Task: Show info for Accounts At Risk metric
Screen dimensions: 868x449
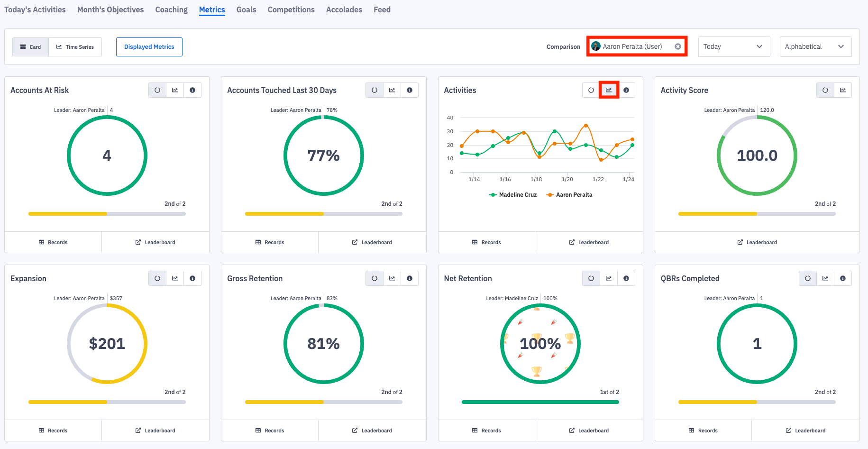Action: point(192,90)
